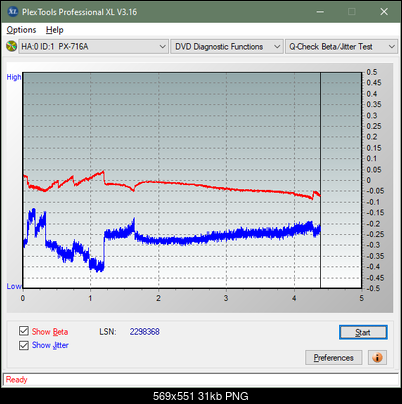Open the Q-Check Beta/Jitter Test dropdown
The image size is (402, 404).
pos(341,47)
